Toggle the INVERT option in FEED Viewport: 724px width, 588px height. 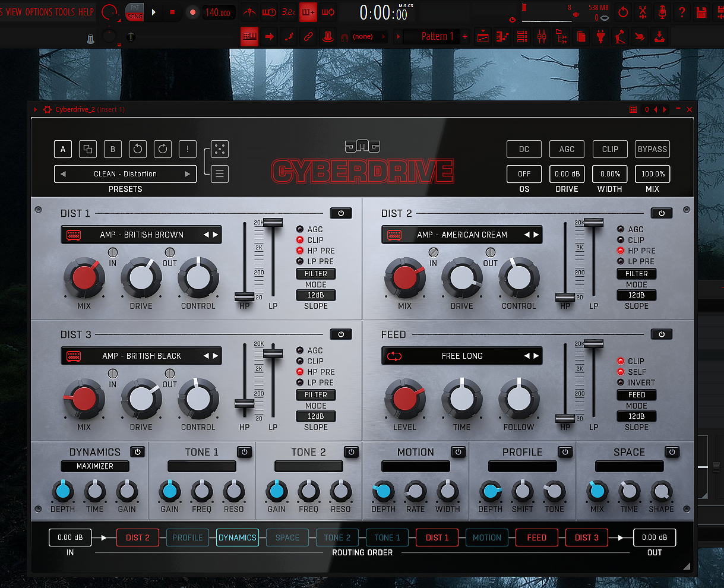tap(621, 382)
